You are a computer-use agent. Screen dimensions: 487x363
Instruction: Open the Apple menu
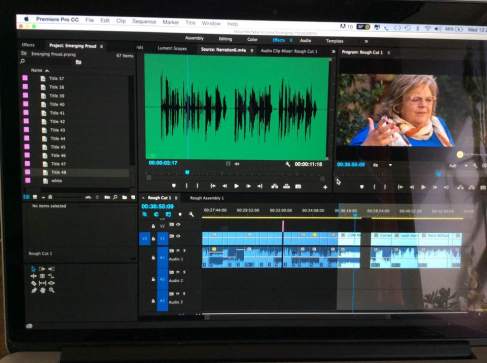point(26,19)
